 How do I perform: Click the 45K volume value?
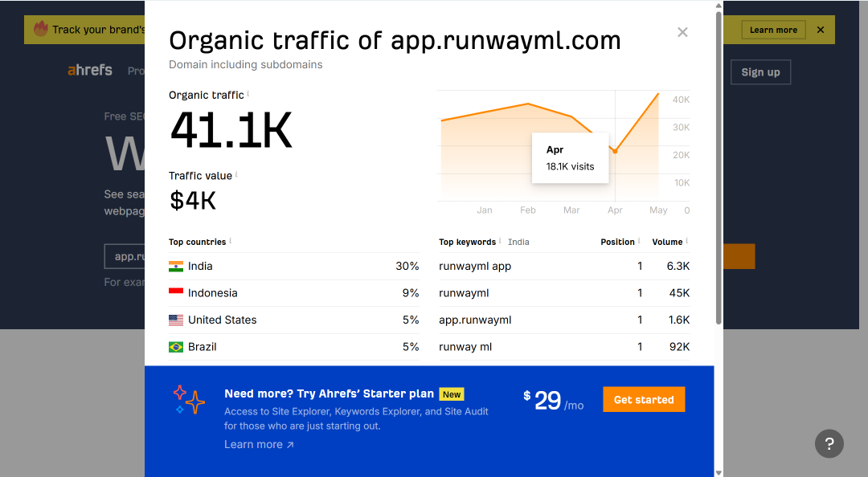(x=679, y=293)
